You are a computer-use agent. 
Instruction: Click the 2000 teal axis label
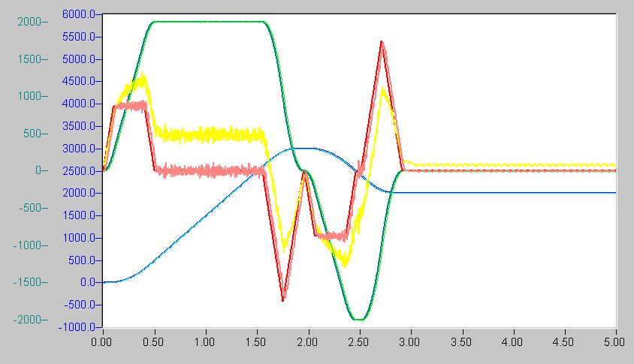[x=30, y=22]
